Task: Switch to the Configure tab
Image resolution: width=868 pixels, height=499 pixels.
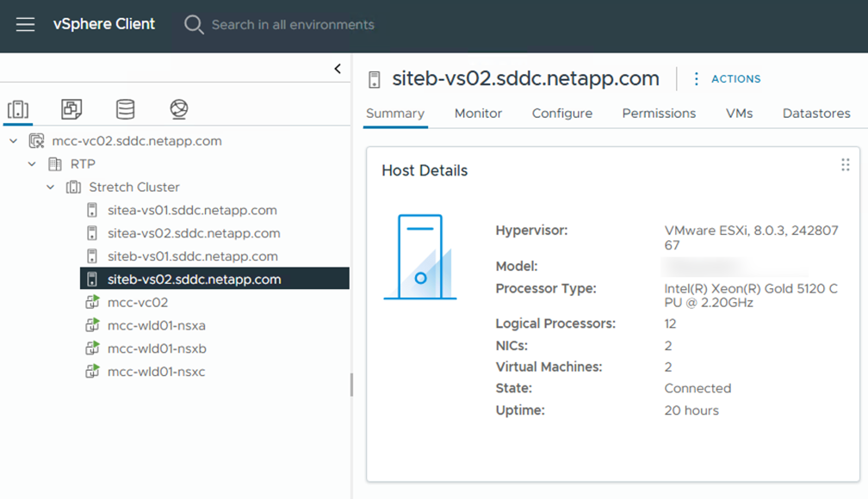Action: pyautogui.click(x=561, y=114)
